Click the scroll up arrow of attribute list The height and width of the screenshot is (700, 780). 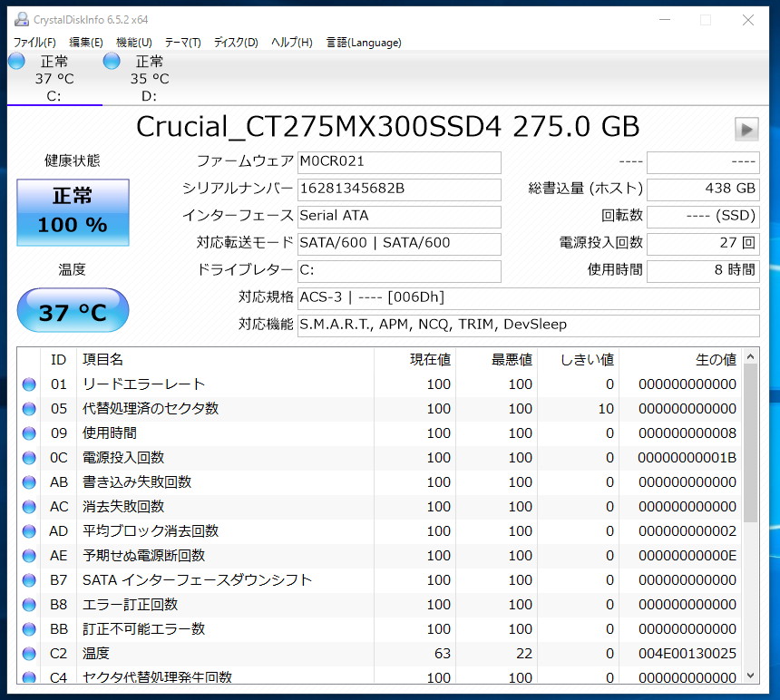pyautogui.click(x=751, y=356)
